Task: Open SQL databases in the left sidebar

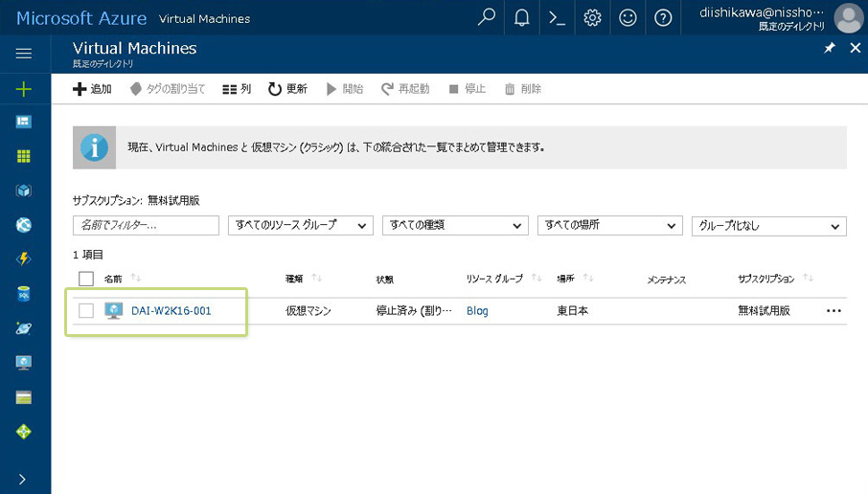Action: pos(24,293)
